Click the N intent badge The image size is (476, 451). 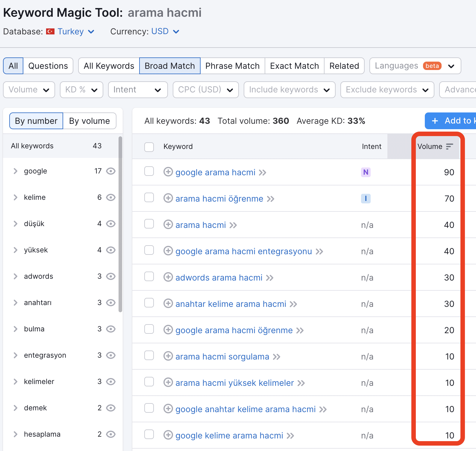[x=366, y=172]
